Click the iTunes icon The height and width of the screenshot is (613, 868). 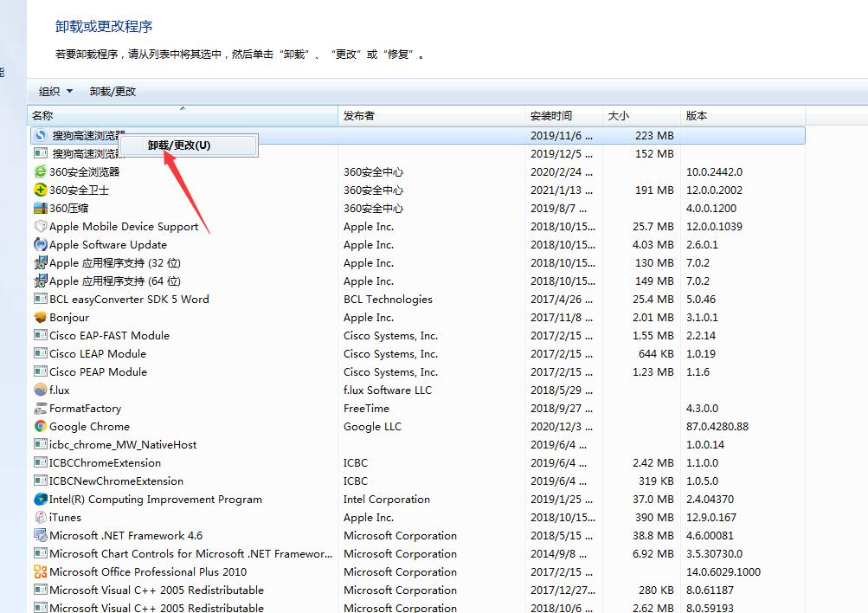(x=41, y=517)
